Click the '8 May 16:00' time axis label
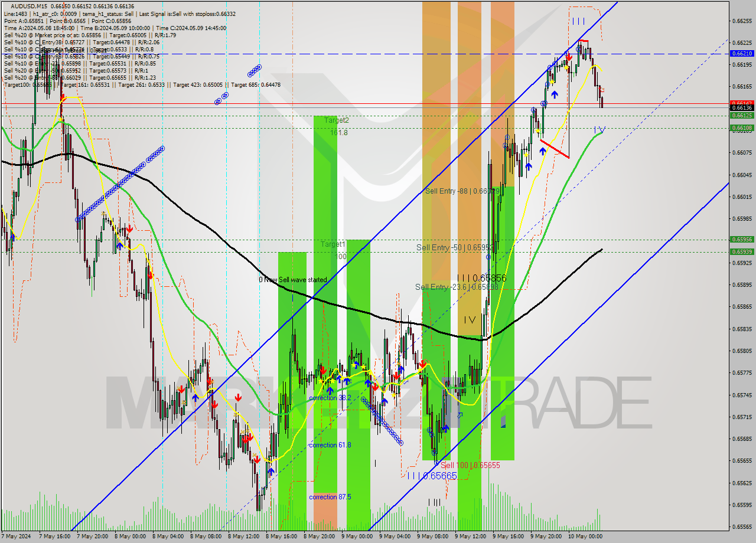 click(282, 537)
